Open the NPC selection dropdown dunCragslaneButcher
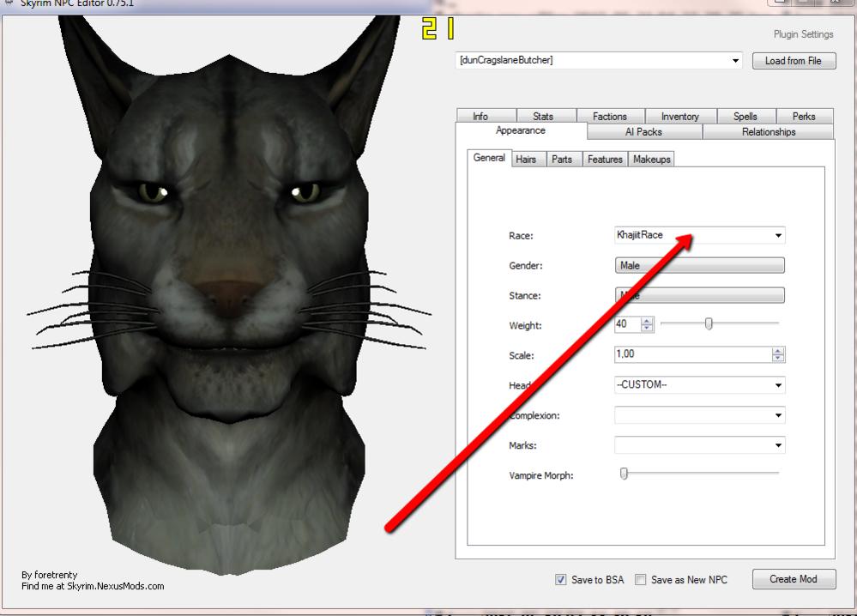 [735, 61]
